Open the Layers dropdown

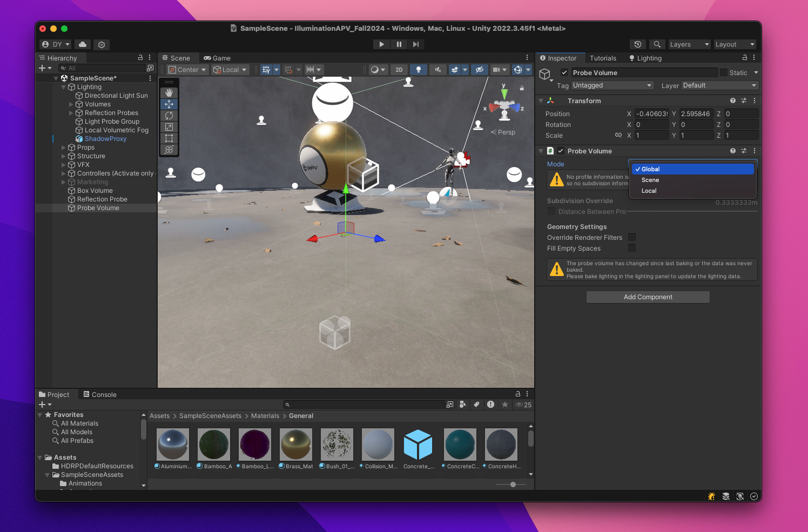point(690,44)
